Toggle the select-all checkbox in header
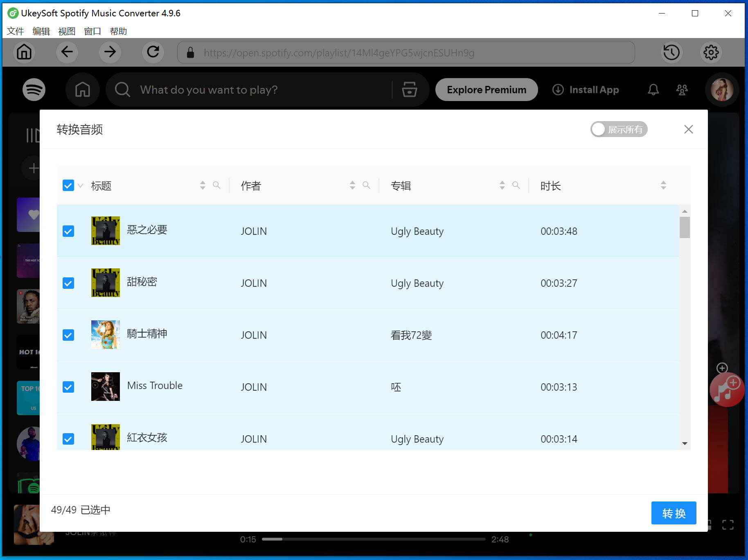The height and width of the screenshot is (560, 748). pyautogui.click(x=68, y=185)
